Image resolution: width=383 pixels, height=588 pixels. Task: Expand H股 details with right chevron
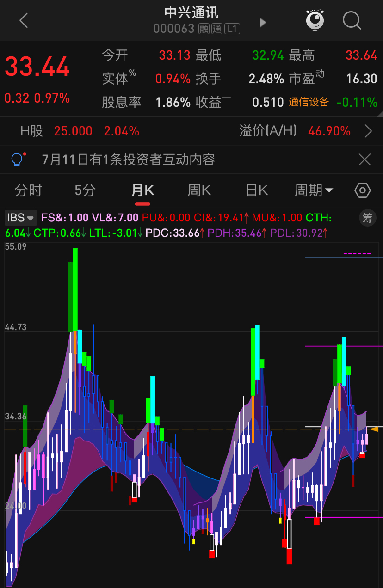click(369, 131)
